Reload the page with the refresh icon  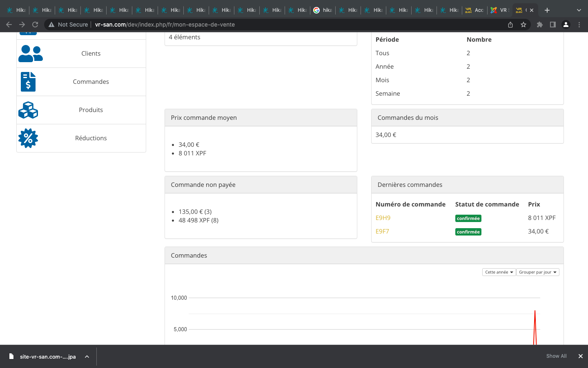(35, 25)
